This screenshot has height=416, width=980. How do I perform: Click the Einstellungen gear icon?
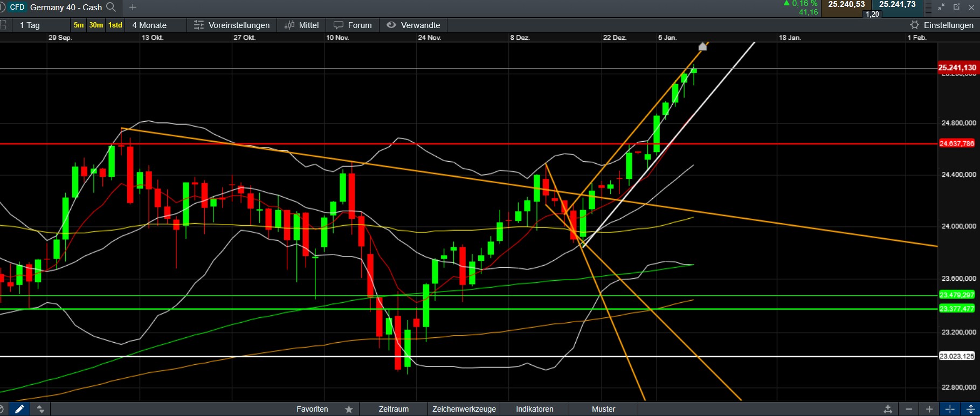tap(914, 25)
